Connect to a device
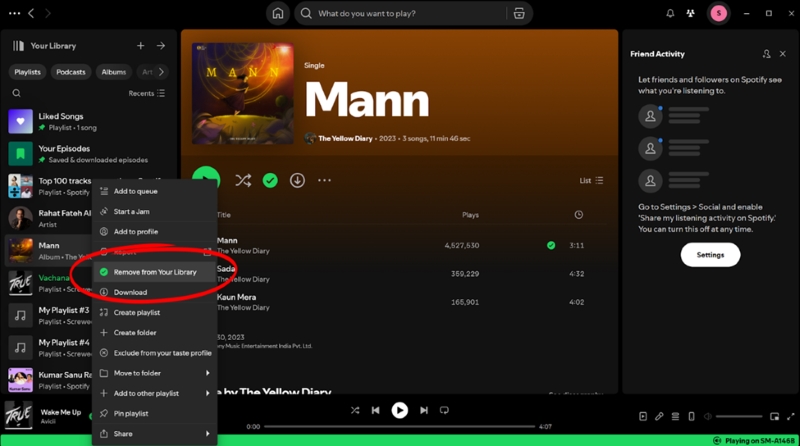This screenshot has height=446, width=800. point(691,416)
